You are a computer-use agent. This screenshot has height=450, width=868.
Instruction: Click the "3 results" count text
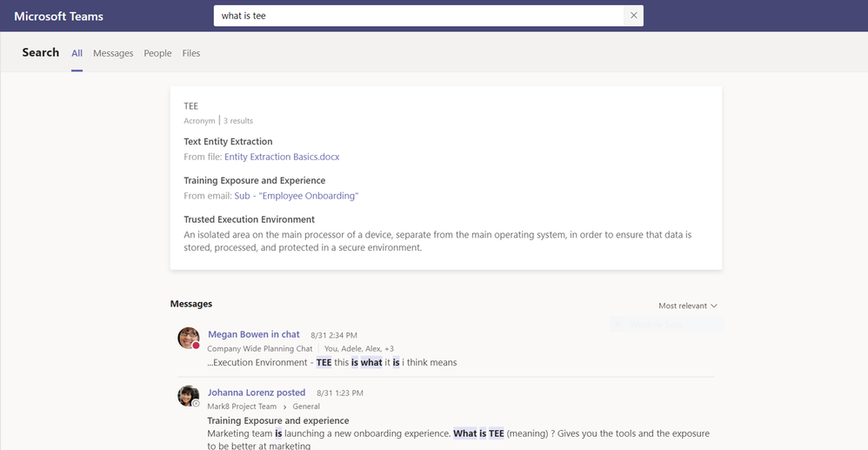point(238,121)
